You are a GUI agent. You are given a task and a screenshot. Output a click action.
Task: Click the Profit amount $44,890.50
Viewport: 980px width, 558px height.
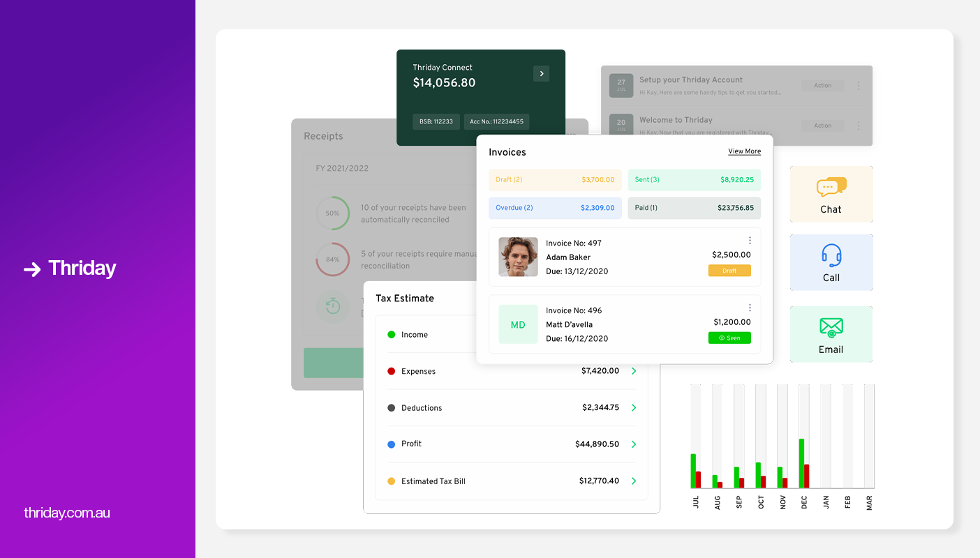(597, 444)
